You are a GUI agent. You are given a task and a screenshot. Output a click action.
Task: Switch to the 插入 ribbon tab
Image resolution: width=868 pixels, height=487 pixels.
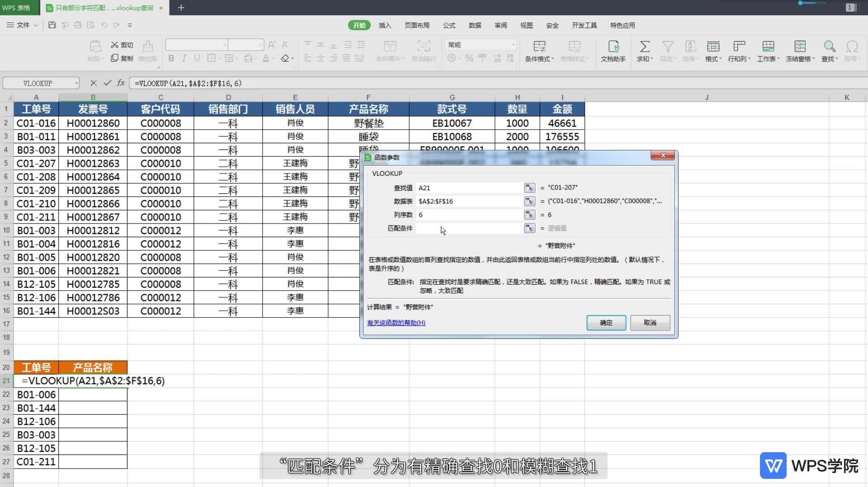385,25
